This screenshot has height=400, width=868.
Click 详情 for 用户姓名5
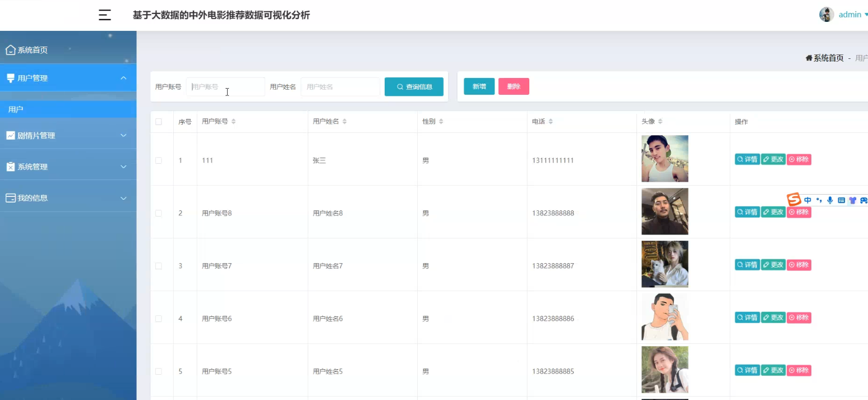(x=747, y=370)
